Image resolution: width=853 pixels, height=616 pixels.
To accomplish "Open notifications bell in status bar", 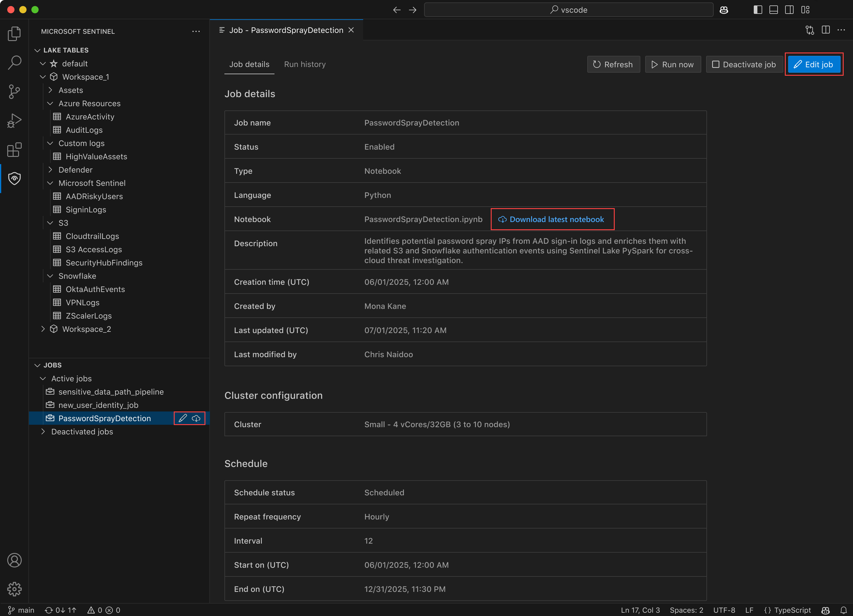I will tap(844, 610).
